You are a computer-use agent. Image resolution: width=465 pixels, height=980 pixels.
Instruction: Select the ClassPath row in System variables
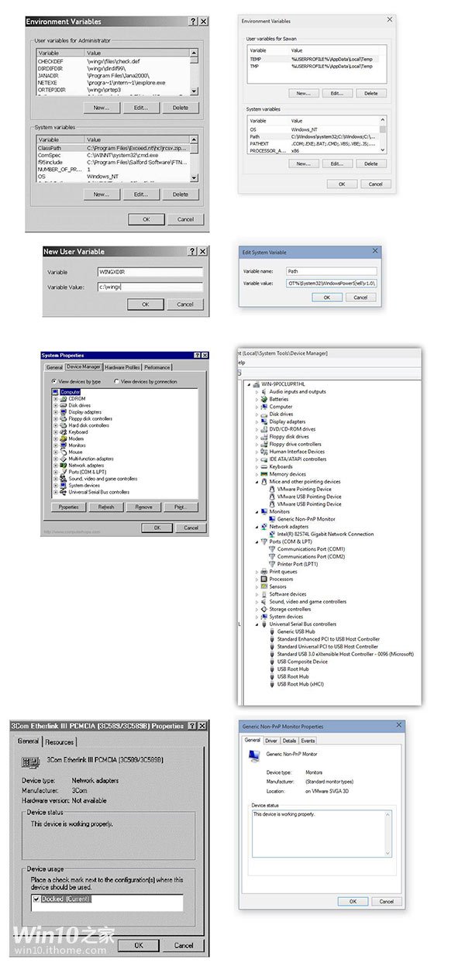click(112, 147)
